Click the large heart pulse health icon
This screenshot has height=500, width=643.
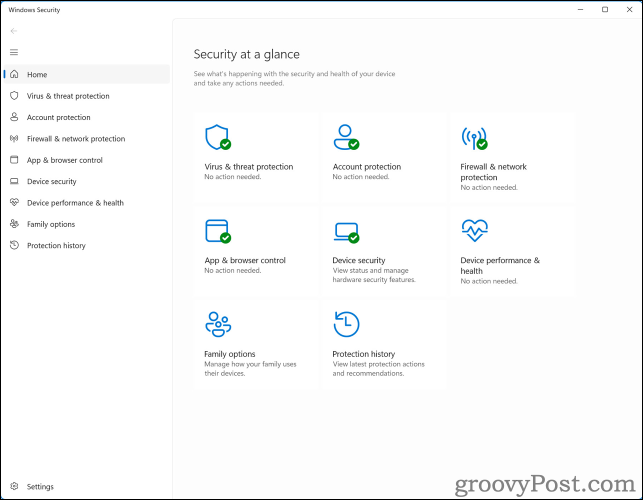pos(474,230)
